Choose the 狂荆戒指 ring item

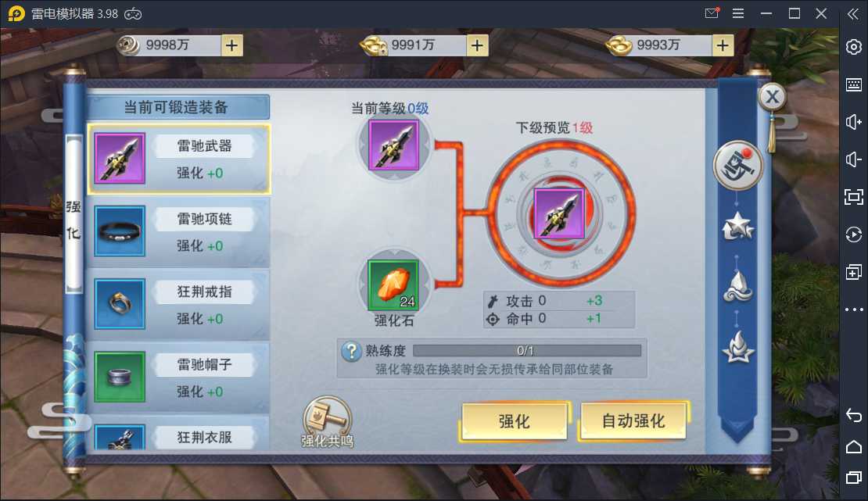coord(179,305)
